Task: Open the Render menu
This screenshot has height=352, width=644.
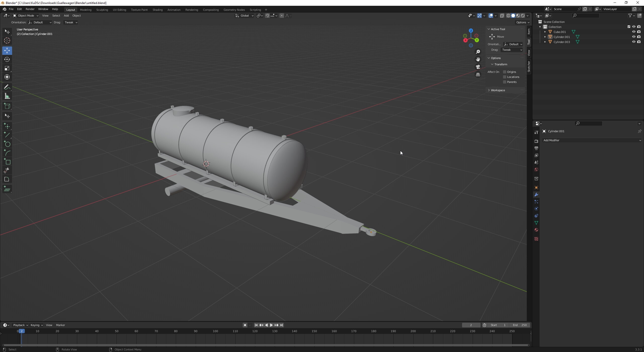Action: [30, 9]
